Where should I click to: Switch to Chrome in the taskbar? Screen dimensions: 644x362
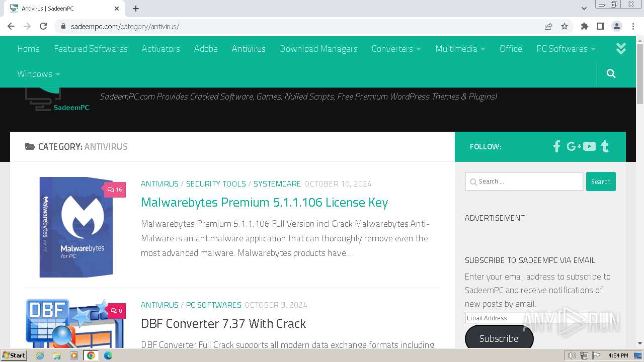point(91,355)
